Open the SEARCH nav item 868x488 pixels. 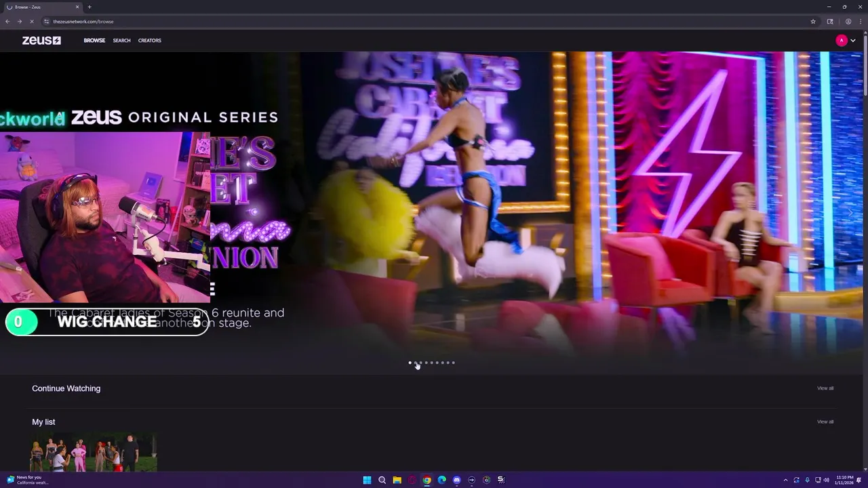(x=121, y=41)
